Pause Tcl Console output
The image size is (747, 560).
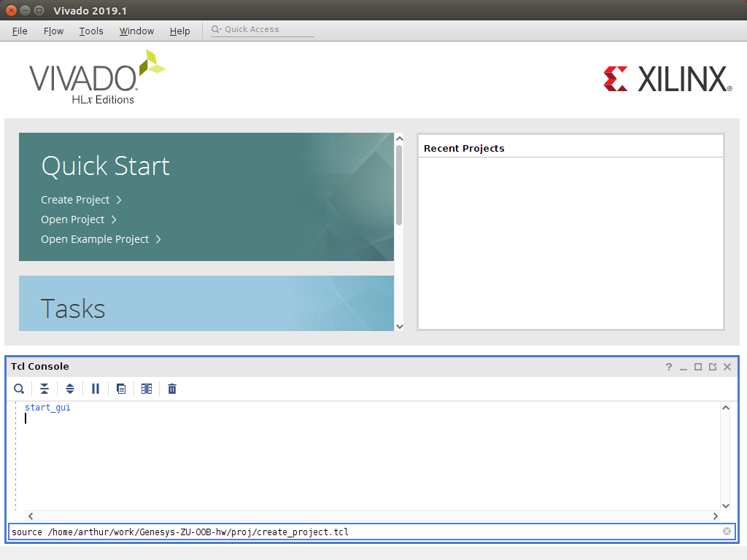pos(96,389)
